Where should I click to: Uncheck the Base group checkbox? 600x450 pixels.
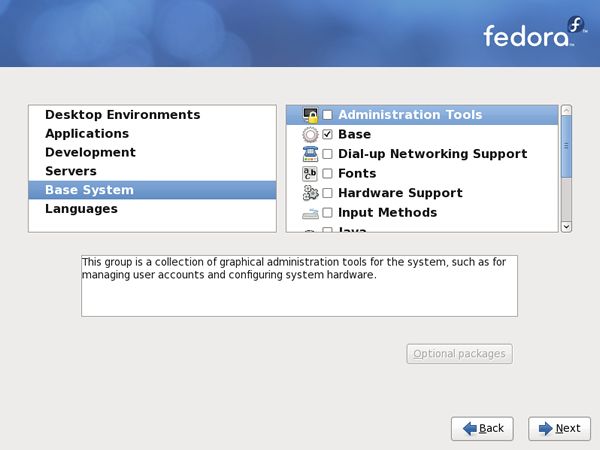(x=328, y=134)
